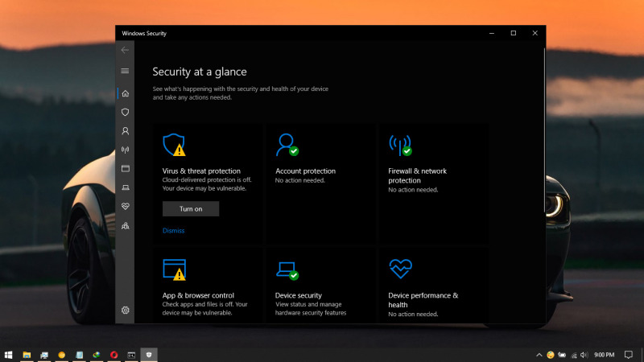Turn on cloud-delivered protection
The height and width of the screenshot is (362, 644).
tap(191, 209)
